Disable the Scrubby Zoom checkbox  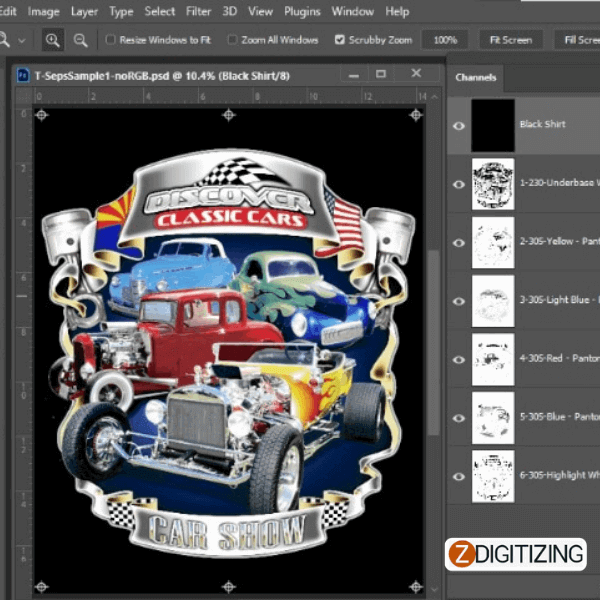click(x=339, y=40)
